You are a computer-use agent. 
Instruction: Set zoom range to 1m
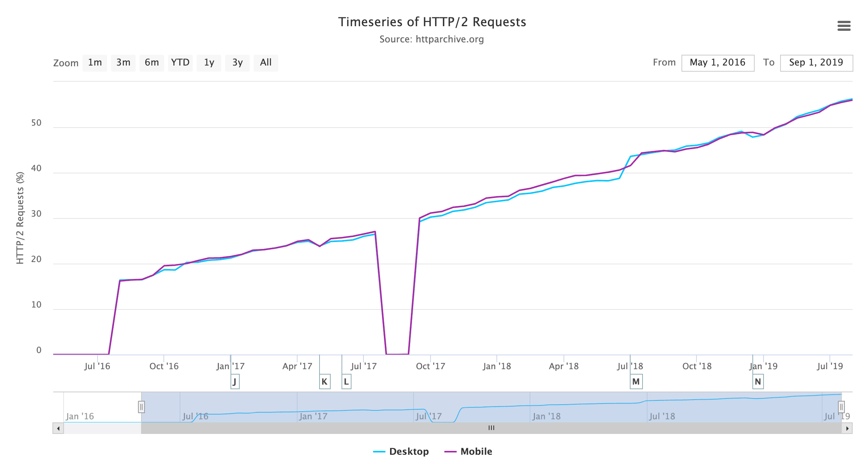click(95, 62)
